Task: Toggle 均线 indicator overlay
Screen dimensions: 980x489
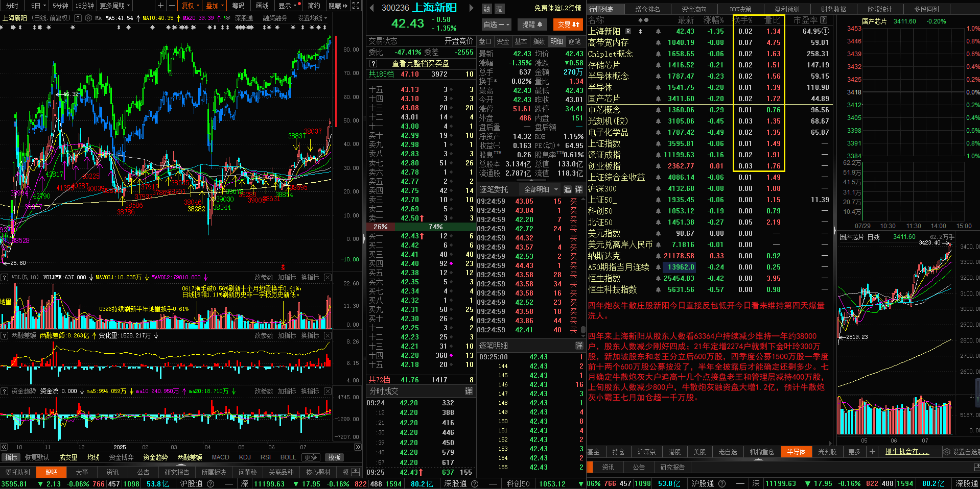Action: [x=93, y=457]
